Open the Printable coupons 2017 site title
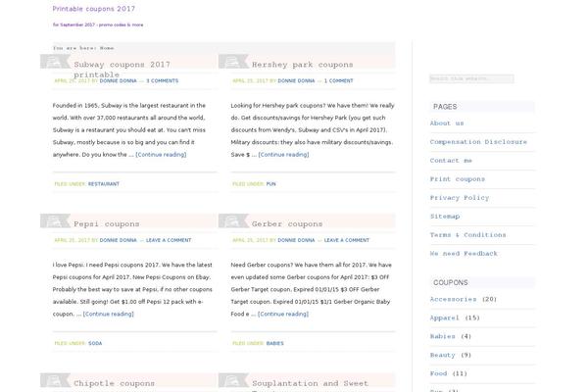Screen dimensions: 588x392 click(x=94, y=9)
